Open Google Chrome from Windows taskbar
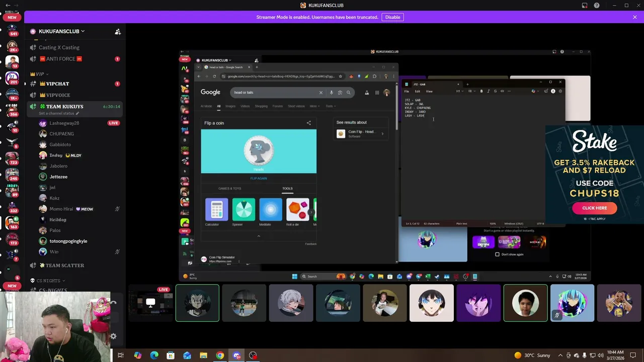 (220, 355)
